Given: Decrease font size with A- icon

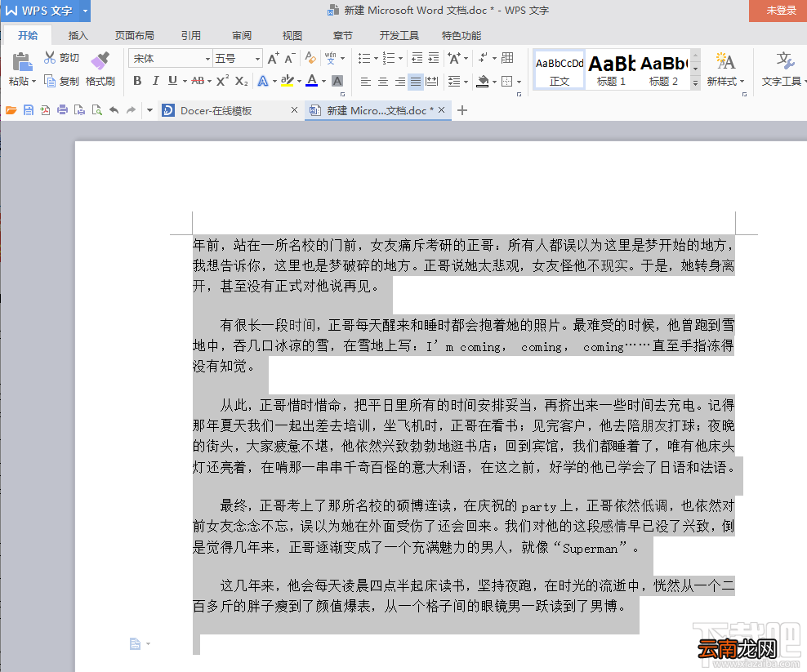Looking at the screenshot, I should pyautogui.click(x=290, y=58).
